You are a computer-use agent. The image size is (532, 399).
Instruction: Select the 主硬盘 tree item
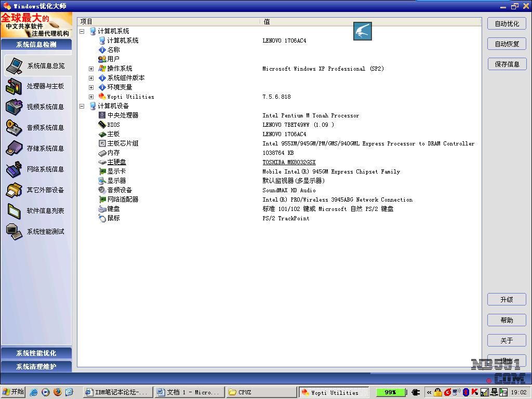click(116, 162)
